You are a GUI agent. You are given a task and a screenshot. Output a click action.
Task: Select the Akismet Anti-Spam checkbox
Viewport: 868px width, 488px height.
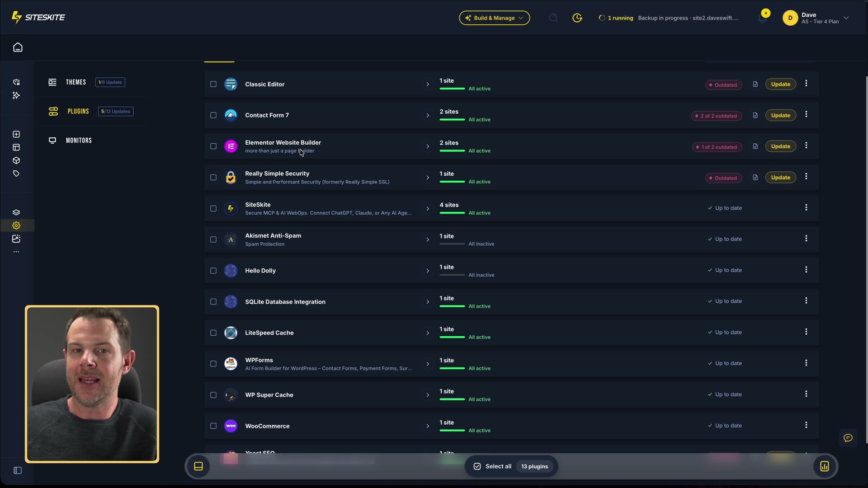[213, 239]
